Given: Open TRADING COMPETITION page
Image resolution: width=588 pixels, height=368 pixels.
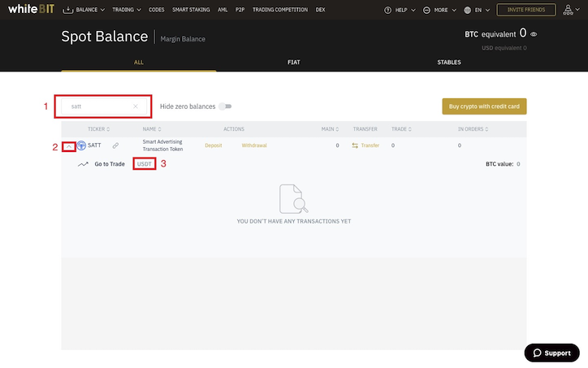Looking at the screenshot, I should pyautogui.click(x=280, y=10).
